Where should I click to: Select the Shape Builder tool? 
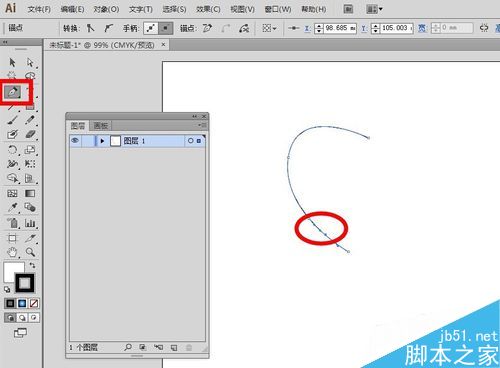[x=13, y=178]
